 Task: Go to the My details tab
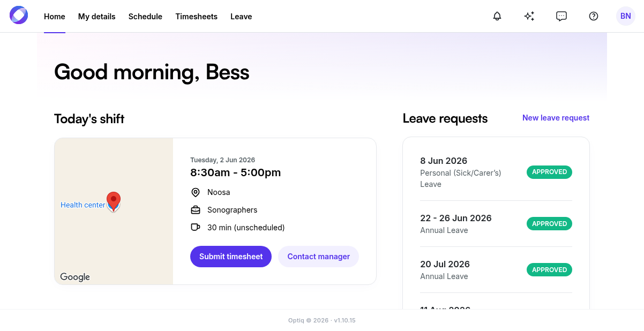97,17
